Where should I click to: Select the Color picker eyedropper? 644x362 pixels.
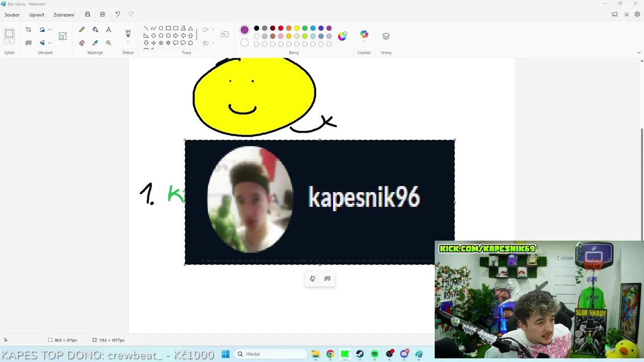(x=95, y=43)
